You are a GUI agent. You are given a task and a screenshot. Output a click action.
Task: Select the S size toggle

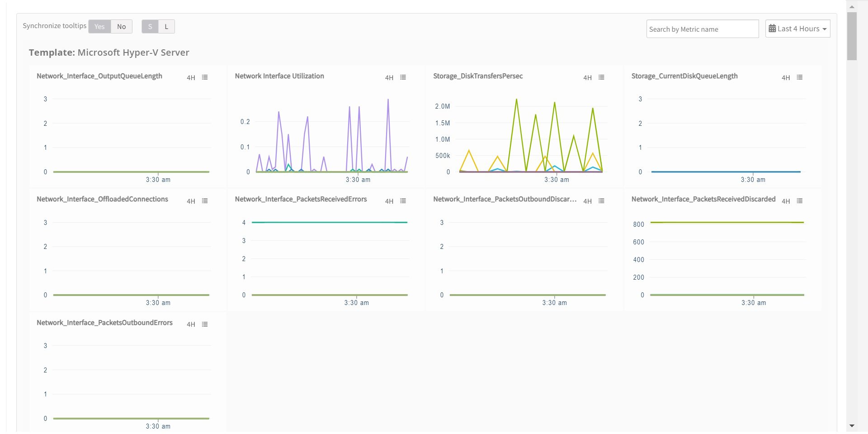point(150,26)
